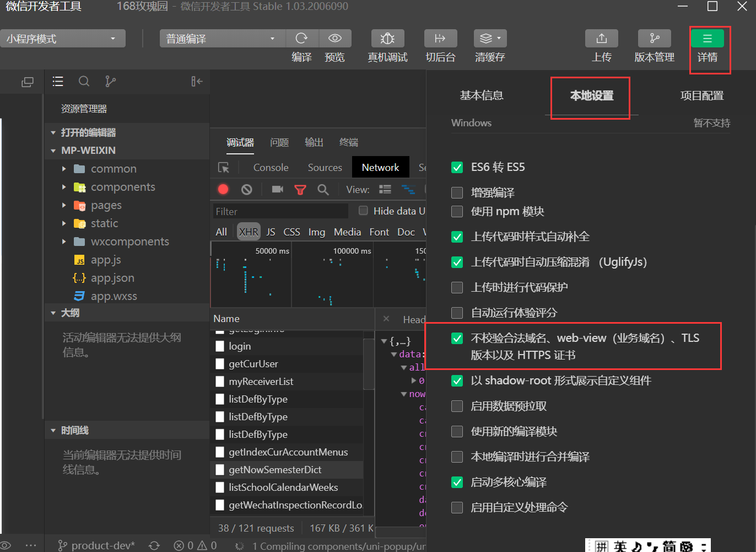
Task: Select the Compile (编译) toolbar icon
Action: [x=302, y=38]
